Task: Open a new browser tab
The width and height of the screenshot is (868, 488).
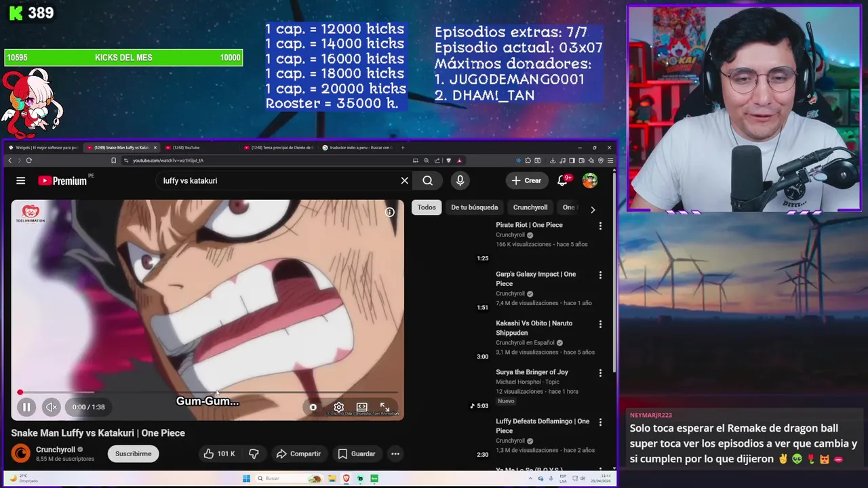Action: [x=403, y=147]
